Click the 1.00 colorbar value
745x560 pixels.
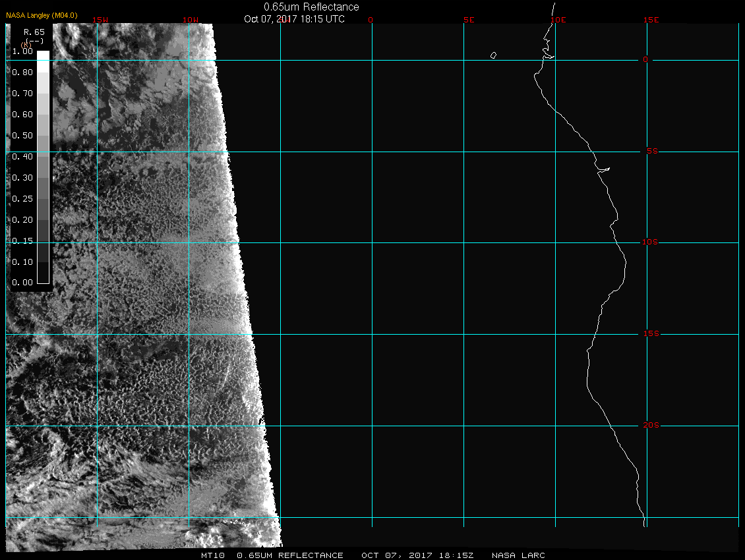(22, 51)
